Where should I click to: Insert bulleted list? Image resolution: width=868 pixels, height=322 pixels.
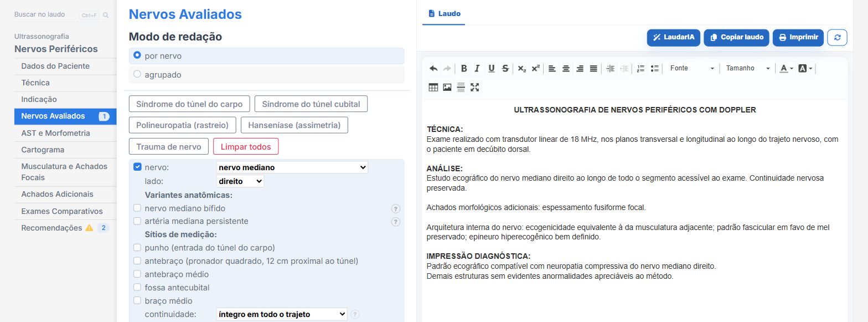point(655,69)
